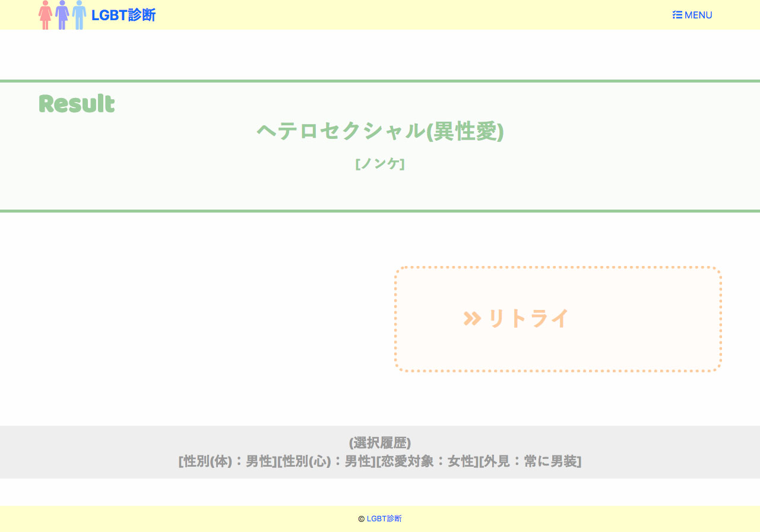
Task: Select the [性別(心)：男性] history entry
Action: (326, 461)
